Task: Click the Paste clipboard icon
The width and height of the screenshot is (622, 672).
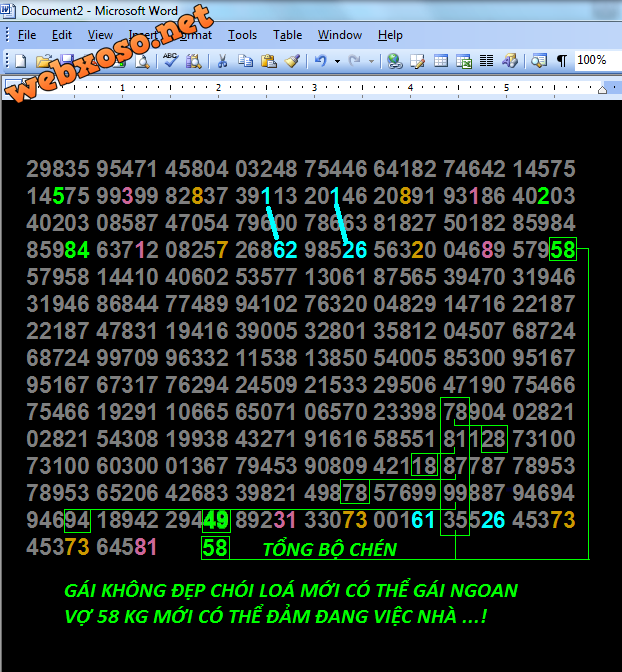Action: (x=269, y=61)
